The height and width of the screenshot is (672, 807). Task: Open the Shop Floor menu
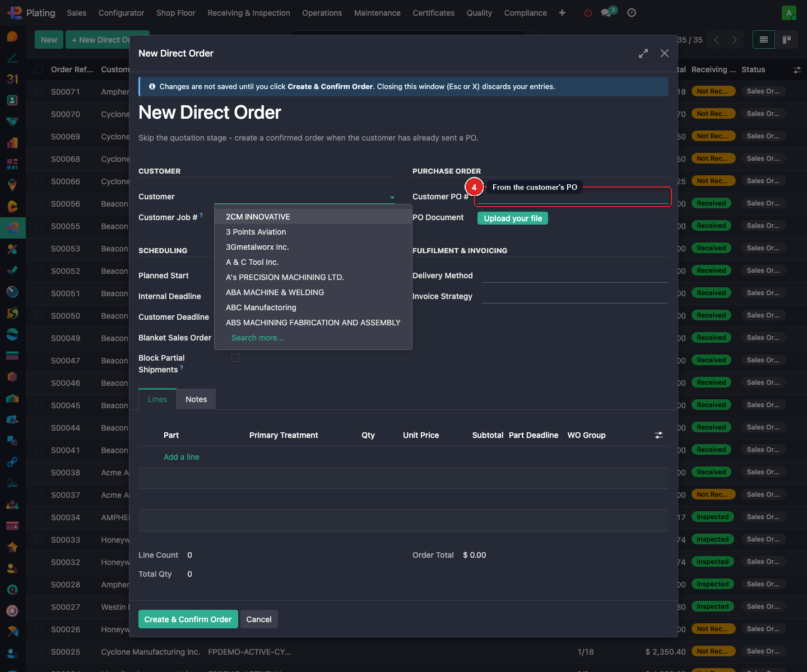175,13
